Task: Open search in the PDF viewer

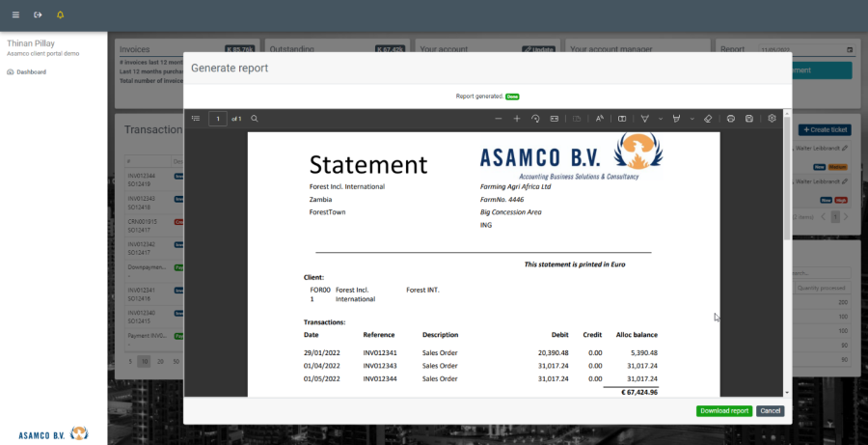Action: (255, 119)
